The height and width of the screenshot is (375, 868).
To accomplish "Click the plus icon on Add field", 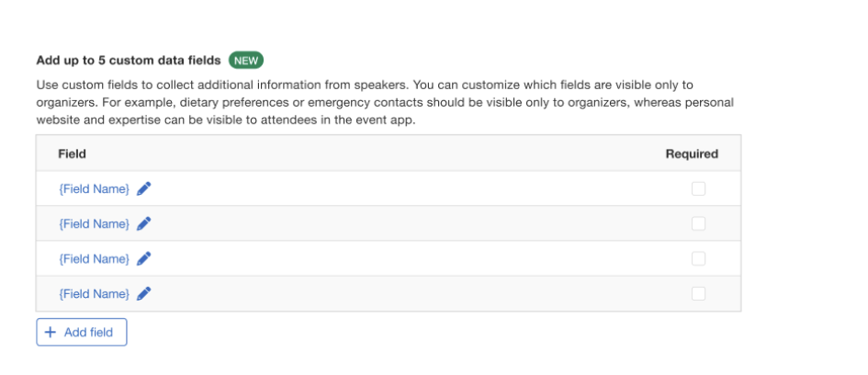I will (x=51, y=332).
